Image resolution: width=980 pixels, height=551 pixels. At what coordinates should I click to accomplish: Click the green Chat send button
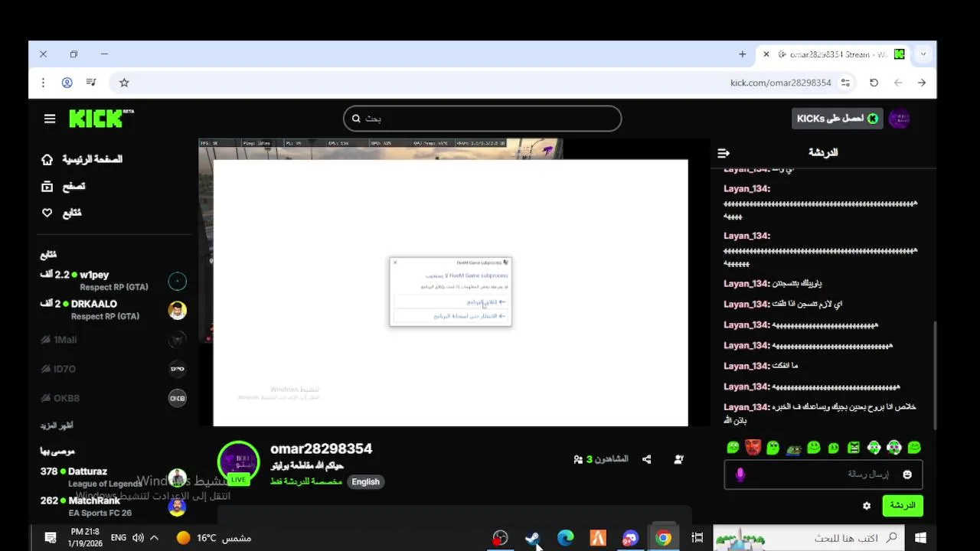point(903,506)
